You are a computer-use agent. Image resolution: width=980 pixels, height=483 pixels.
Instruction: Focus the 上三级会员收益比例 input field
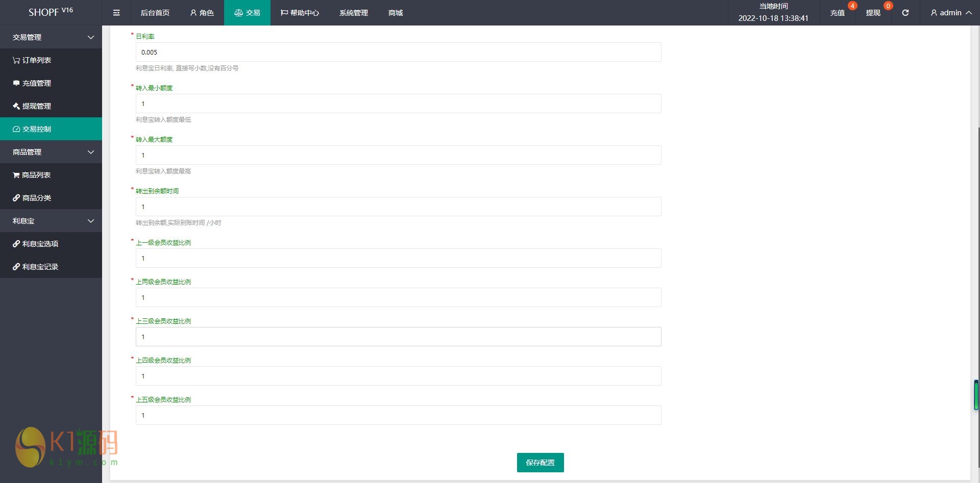[x=398, y=337]
